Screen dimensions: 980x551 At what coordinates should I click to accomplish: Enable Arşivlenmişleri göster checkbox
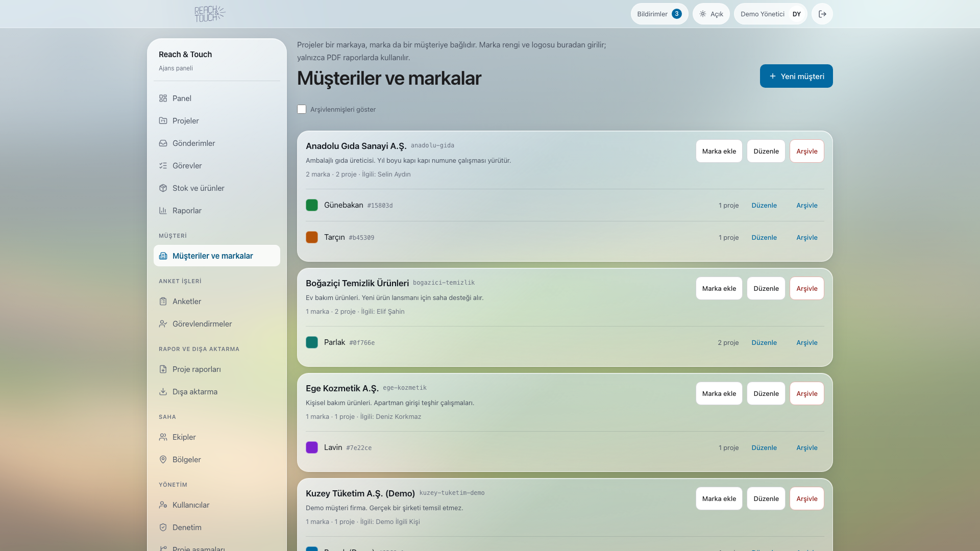click(x=302, y=109)
